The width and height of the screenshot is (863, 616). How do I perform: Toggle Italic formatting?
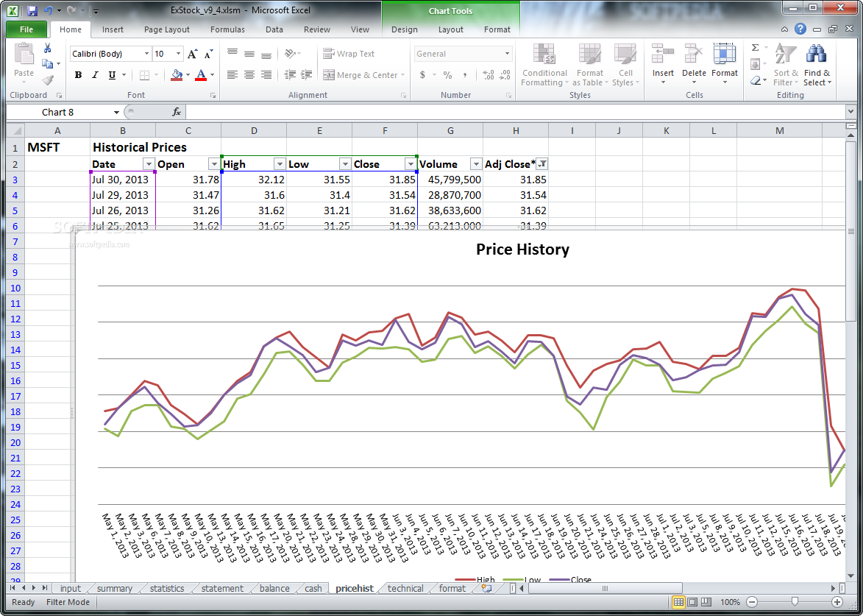tap(95, 75)
